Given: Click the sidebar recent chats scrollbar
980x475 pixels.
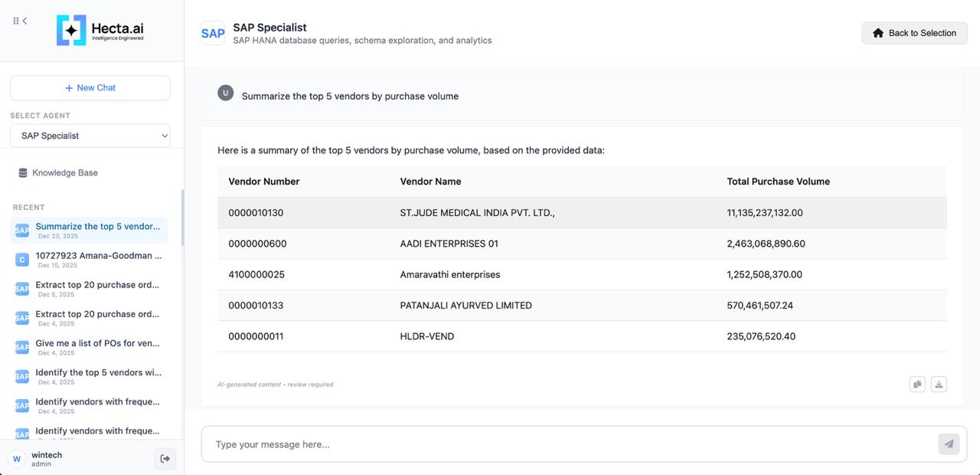Looking at the screenshot, I should [182, 218].
